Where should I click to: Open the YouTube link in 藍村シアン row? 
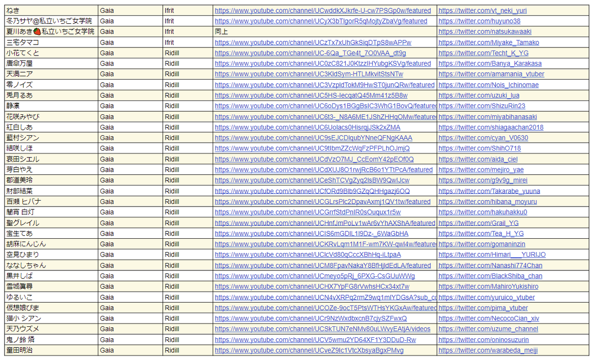click(313, 138)
